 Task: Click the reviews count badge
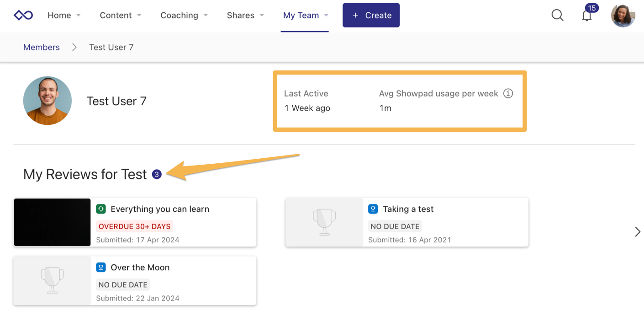coord(157,175)
